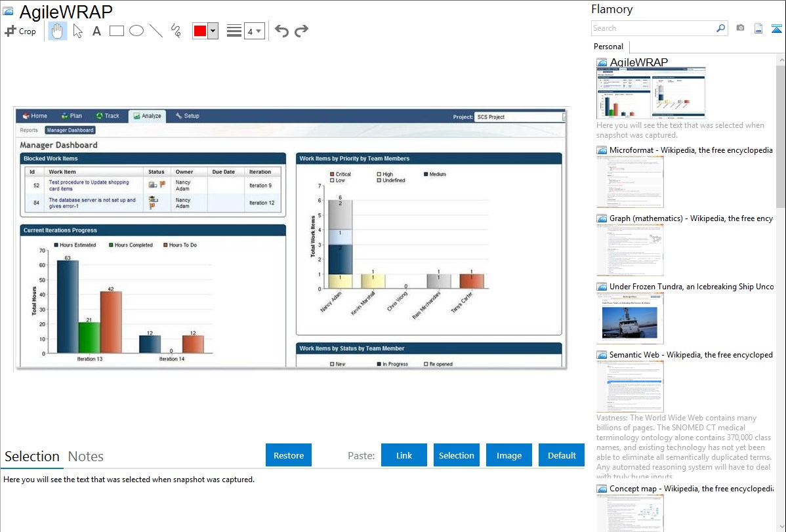Click the blue collapse-to-top icon
This screenshot has height=532, width=786.
(x=776, y=28)
